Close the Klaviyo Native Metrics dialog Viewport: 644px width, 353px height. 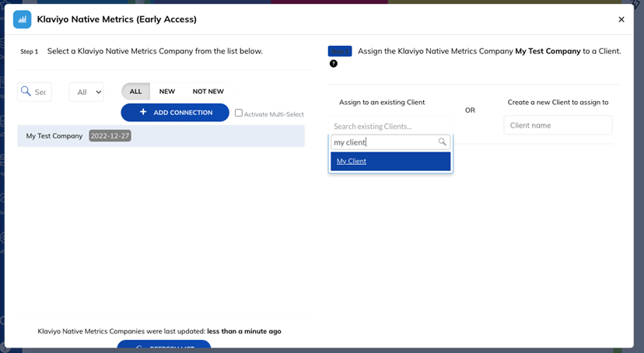[x=621, y=19]
